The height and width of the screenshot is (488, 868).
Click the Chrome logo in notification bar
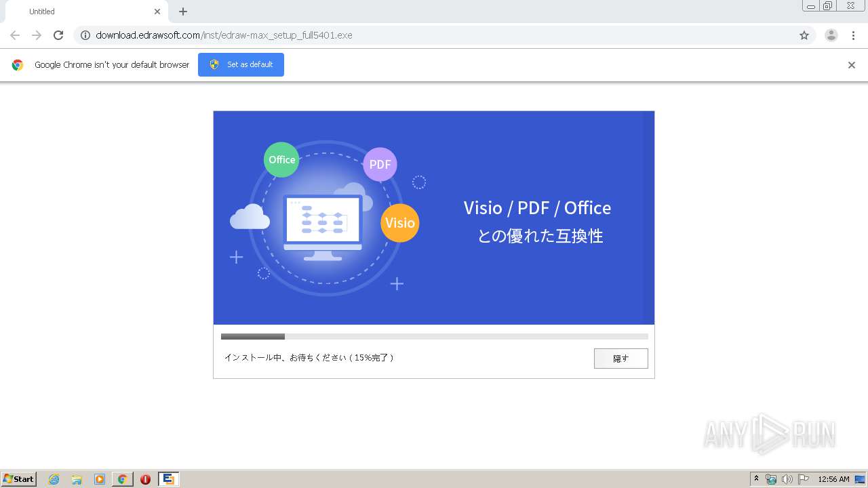pos(18,65)
